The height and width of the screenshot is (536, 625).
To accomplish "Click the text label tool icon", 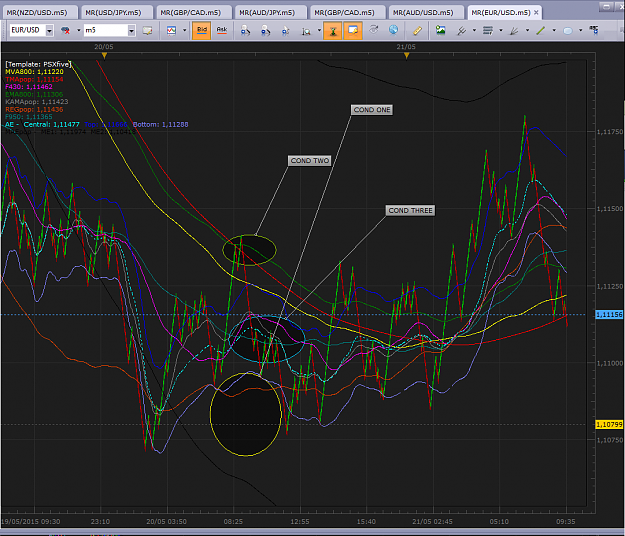I will click(x=594, y=30).
